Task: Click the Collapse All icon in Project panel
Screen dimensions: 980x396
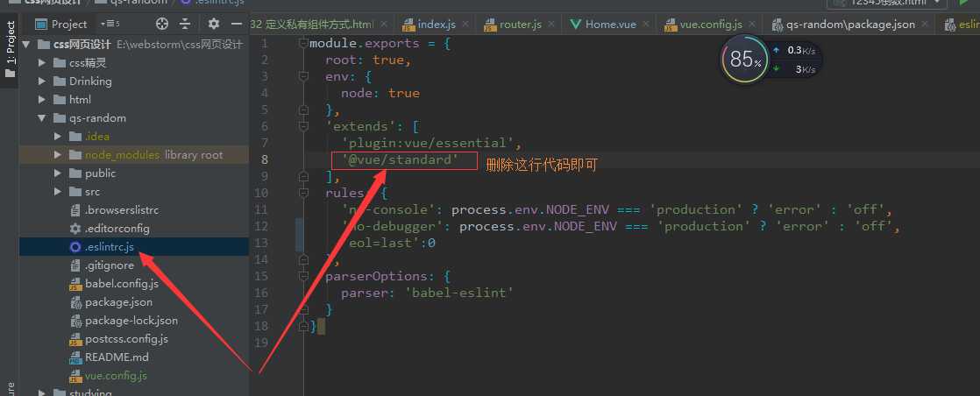Action: (x=185, y=25)
